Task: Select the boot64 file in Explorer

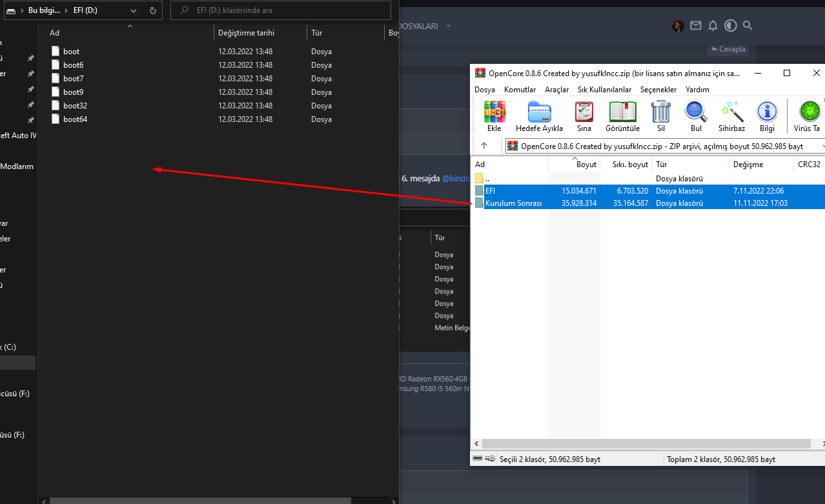Action: coord(75,119)
